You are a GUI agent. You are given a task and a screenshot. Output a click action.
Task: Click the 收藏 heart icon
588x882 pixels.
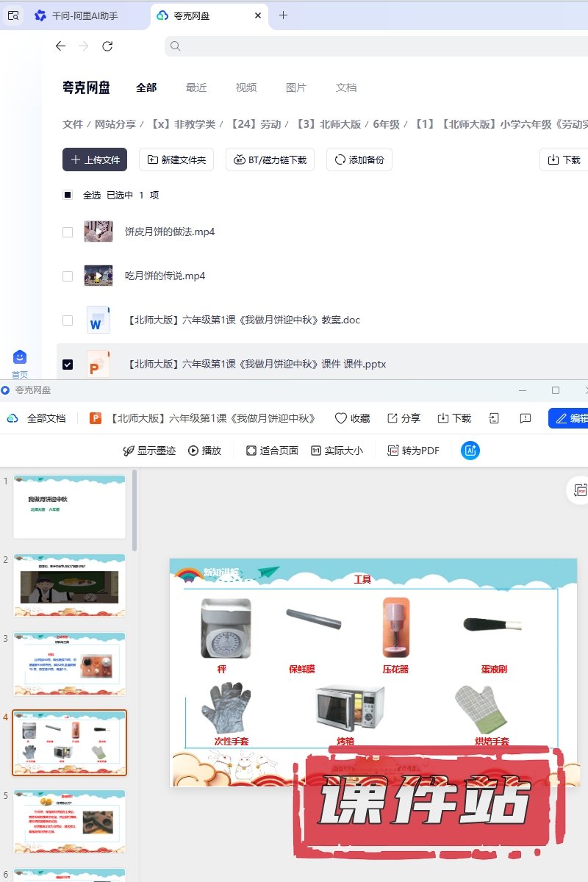340,418
